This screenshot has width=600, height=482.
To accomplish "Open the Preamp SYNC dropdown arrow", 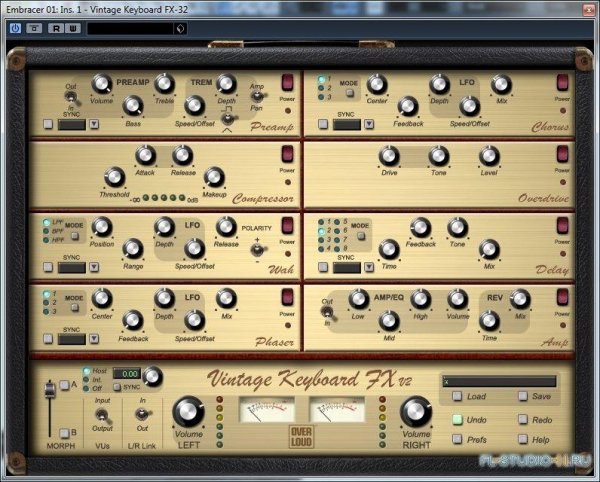I will (94, 124).
